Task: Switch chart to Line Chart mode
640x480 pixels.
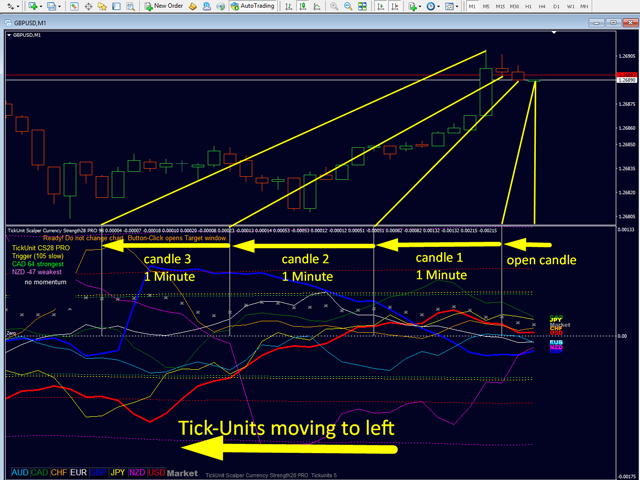Action: pyautogui.click(x=317, y=6)
